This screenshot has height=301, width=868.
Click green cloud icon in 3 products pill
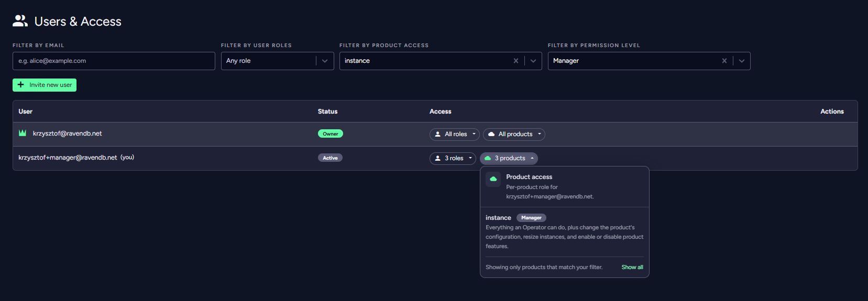[488, 159]
